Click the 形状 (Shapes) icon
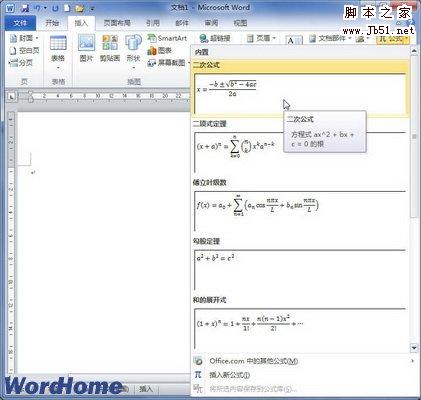The image size is (421, 400). coord(133,43)
